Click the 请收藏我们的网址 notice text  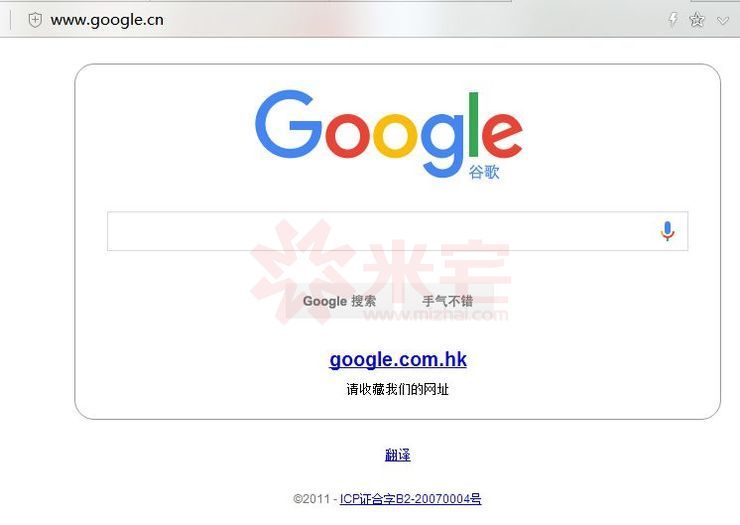pyautogui.click(x=397, y=390)
